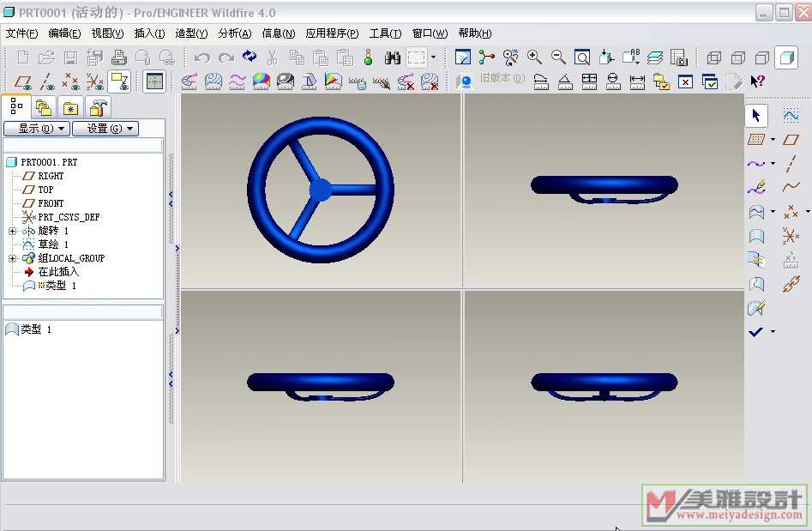Click the binoculars Find icon
This screenshot has width=812, height=531.
(393, 57)
